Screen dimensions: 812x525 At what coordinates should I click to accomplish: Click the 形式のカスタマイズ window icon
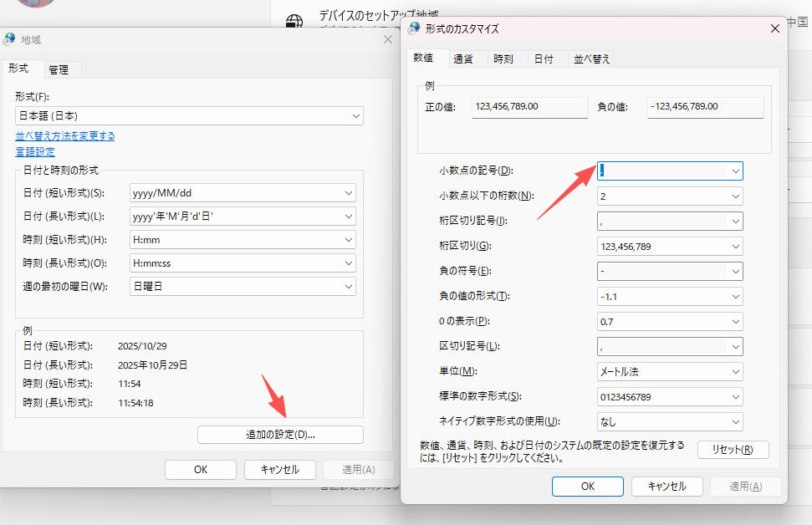tap(412, 28)
